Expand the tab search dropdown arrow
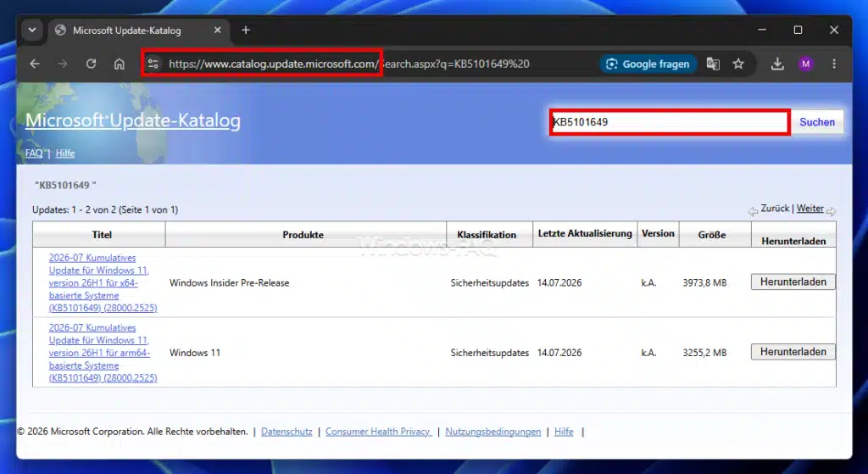Image resolution: width=868 pixels, height=474 pixels. (32, 30)
